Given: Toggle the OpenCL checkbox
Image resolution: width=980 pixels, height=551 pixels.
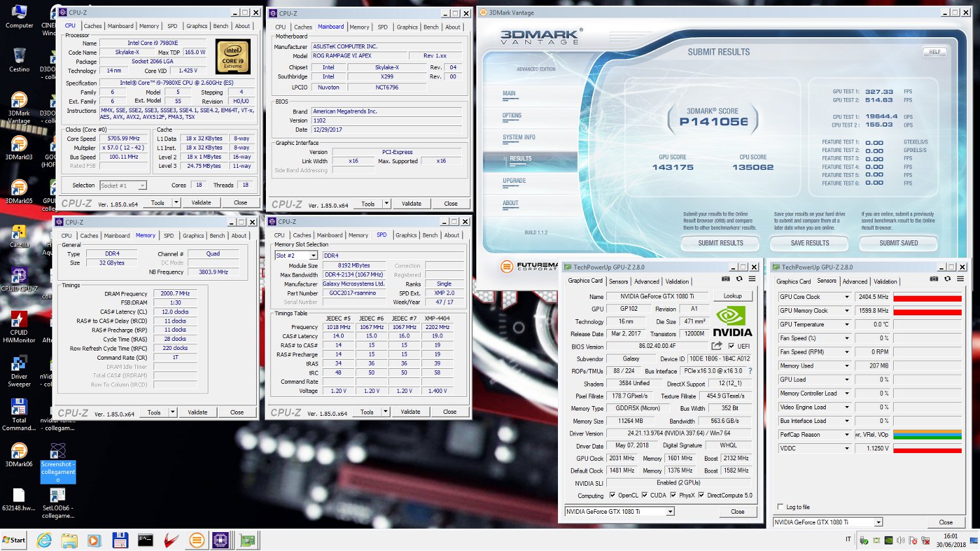Looking at the screenshot, I should (612, 495).
